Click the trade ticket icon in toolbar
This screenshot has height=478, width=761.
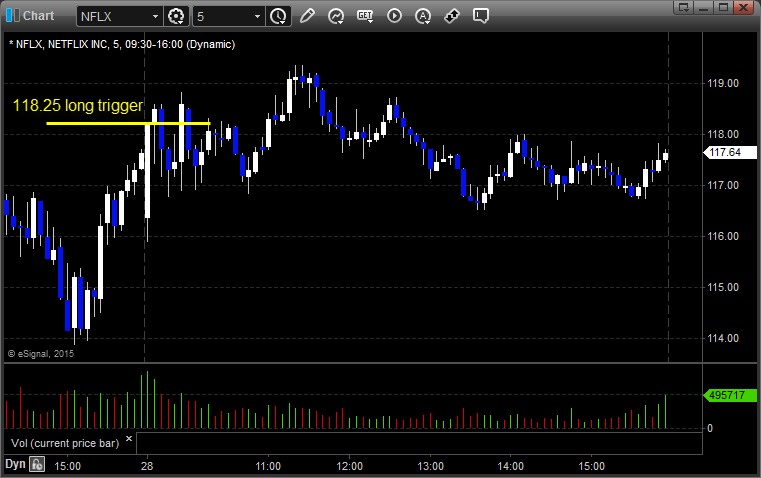[x=452, y=16]
